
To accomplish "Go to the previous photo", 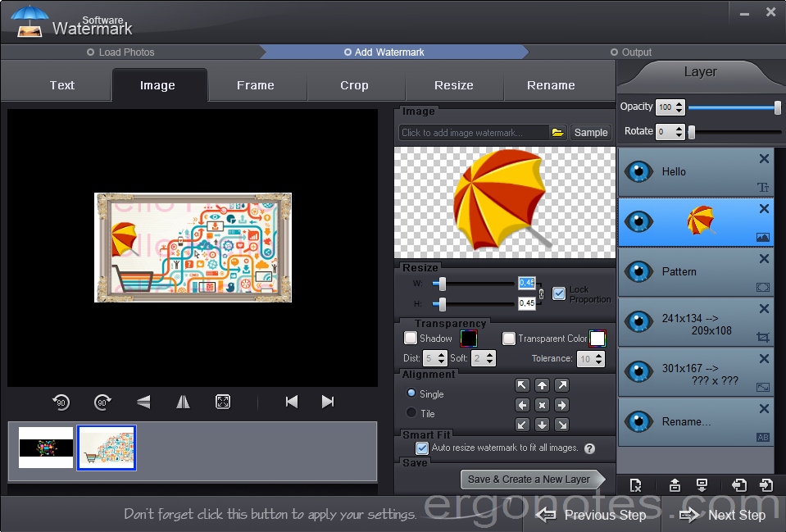I will 292,402.
